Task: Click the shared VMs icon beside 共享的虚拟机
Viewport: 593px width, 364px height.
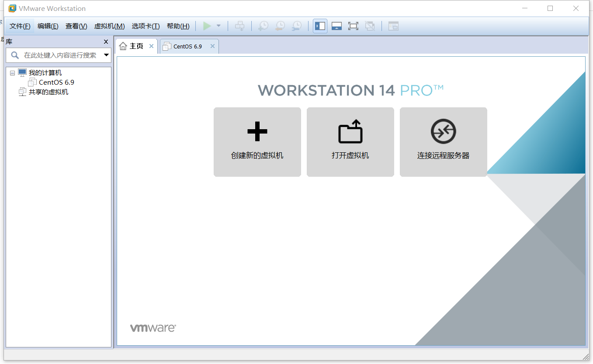Action: 22,92
